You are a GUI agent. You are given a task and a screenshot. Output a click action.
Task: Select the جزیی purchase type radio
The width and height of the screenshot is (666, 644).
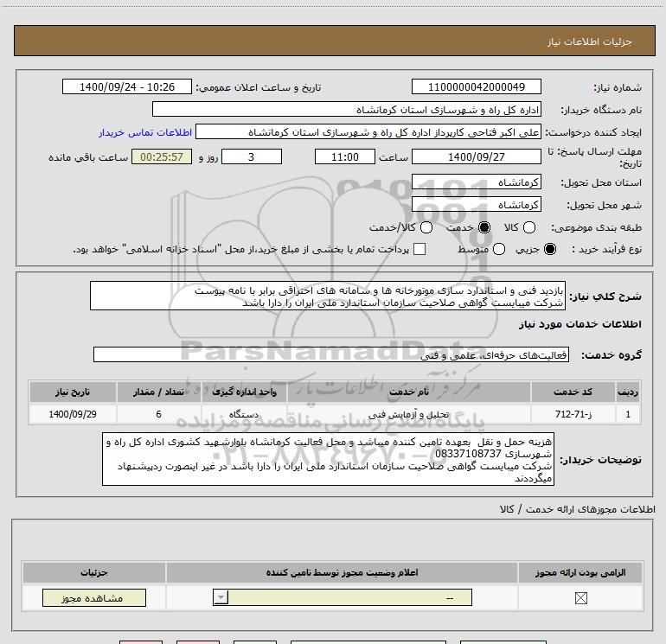549,249
